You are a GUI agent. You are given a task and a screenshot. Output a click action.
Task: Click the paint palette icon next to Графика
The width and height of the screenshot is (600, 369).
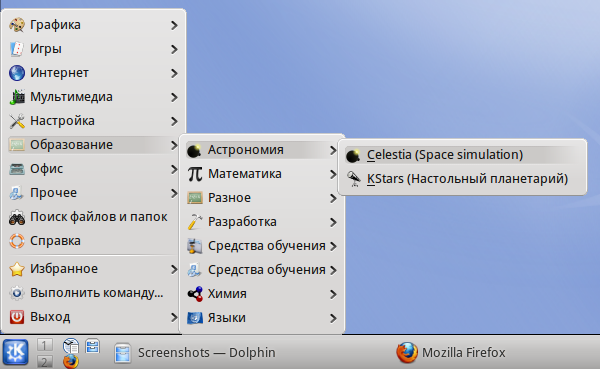(17, 25)
